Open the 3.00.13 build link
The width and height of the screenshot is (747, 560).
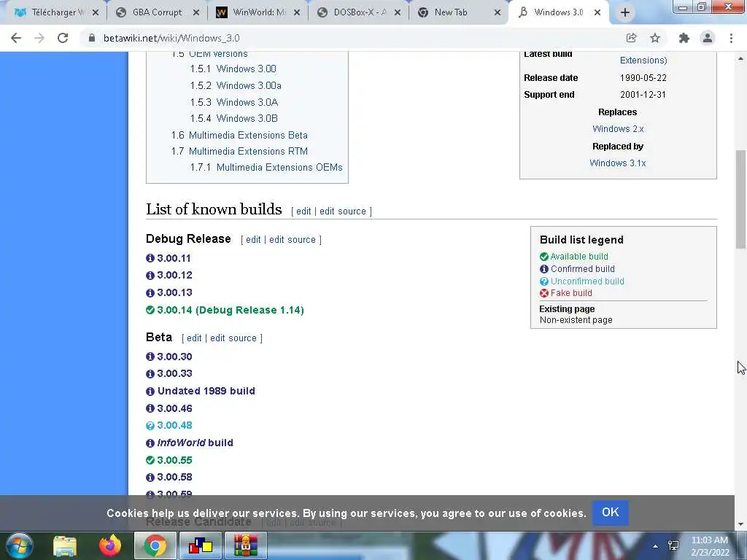tap(175, 292)
